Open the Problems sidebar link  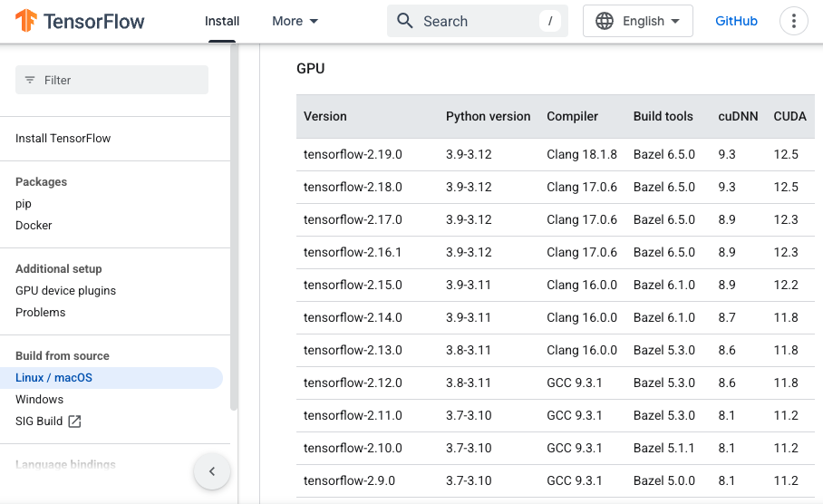click(41, 313)
